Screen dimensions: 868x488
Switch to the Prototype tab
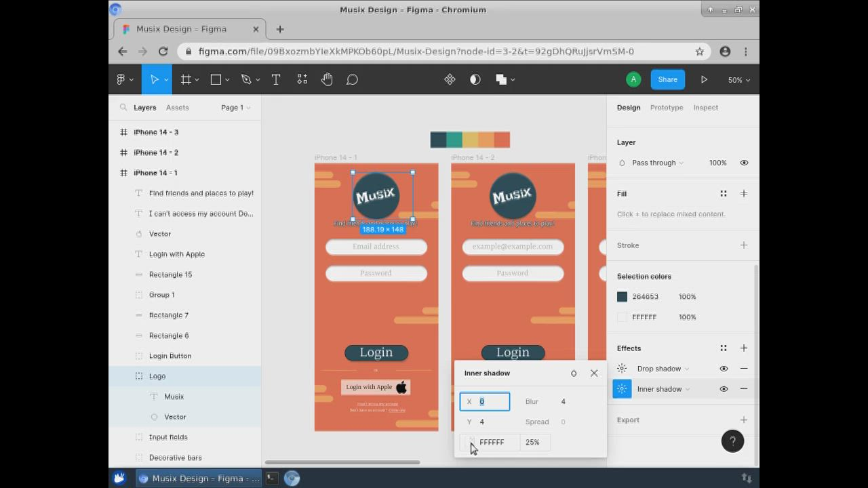pos(667,107)
